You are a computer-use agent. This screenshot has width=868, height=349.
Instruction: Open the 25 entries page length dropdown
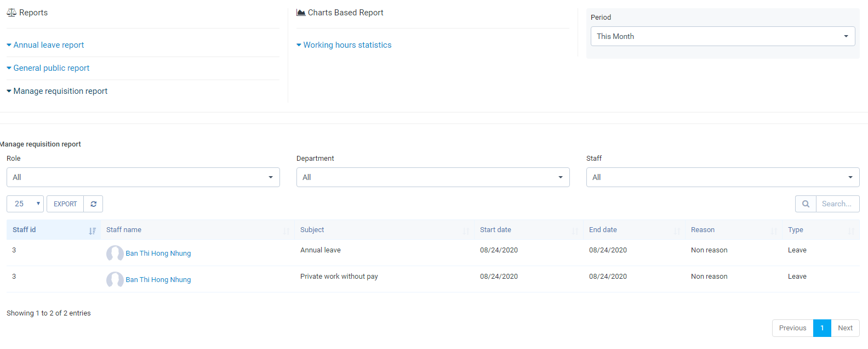click(x=25, y=204)
